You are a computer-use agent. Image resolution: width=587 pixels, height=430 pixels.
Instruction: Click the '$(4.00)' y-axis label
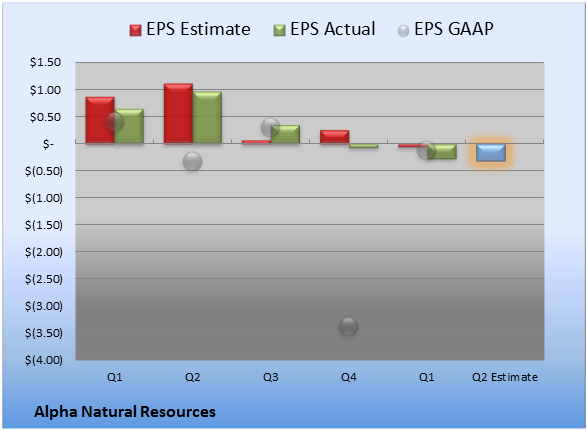[x=44, y=360]
